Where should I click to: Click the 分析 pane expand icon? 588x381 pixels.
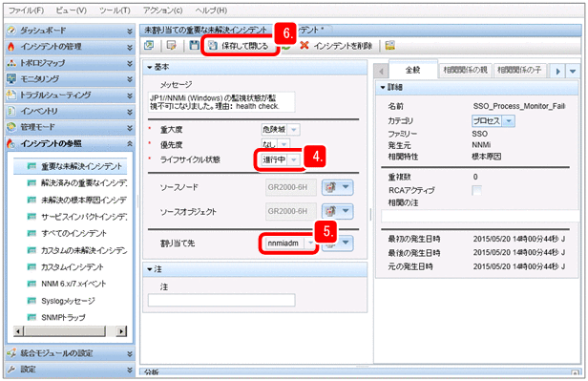tap(574, 373)
